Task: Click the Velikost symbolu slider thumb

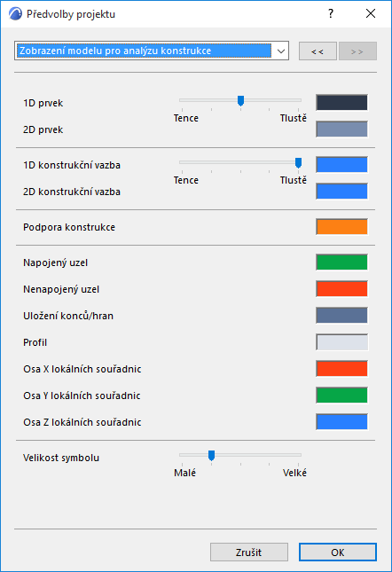Action: 211,455
